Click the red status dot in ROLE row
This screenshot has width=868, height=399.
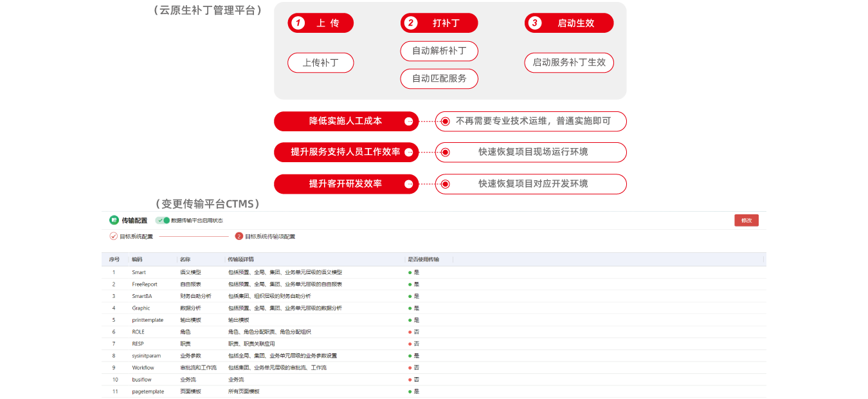pyautogui.click(x=410, y=332)
